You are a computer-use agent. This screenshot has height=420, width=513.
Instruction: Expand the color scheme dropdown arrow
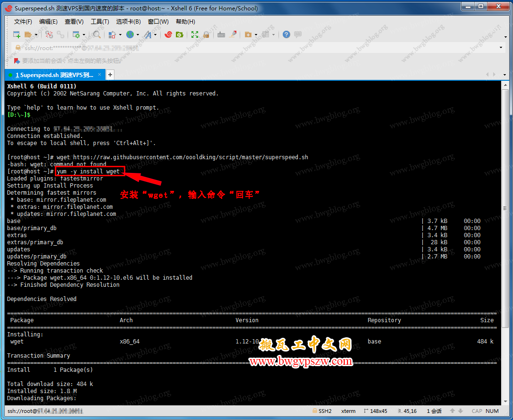120,34
